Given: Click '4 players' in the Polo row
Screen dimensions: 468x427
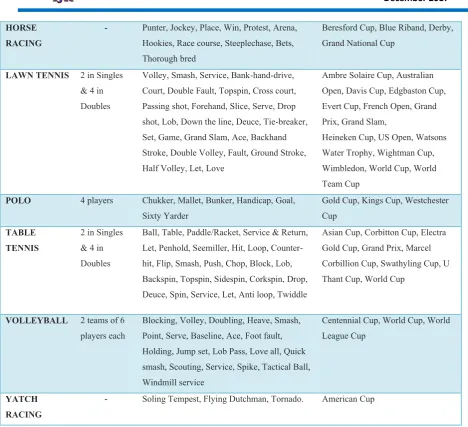Looking at the screenshot, I should 97,201.
